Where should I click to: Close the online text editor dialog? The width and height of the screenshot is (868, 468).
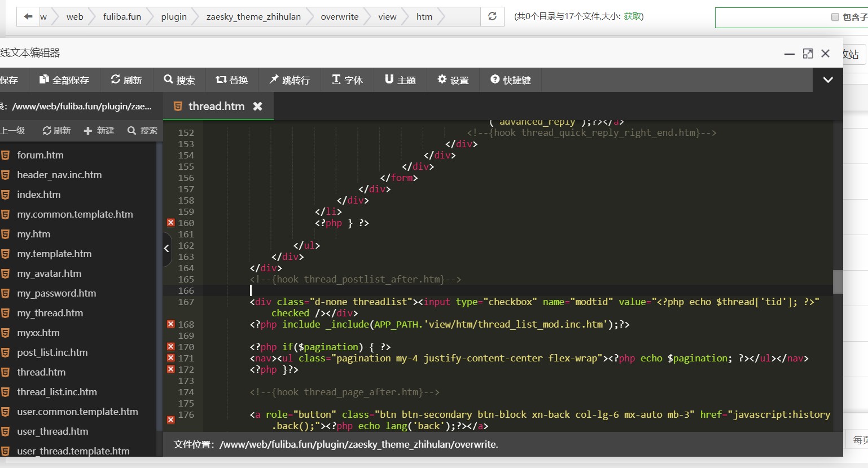[x=825, y=54]
